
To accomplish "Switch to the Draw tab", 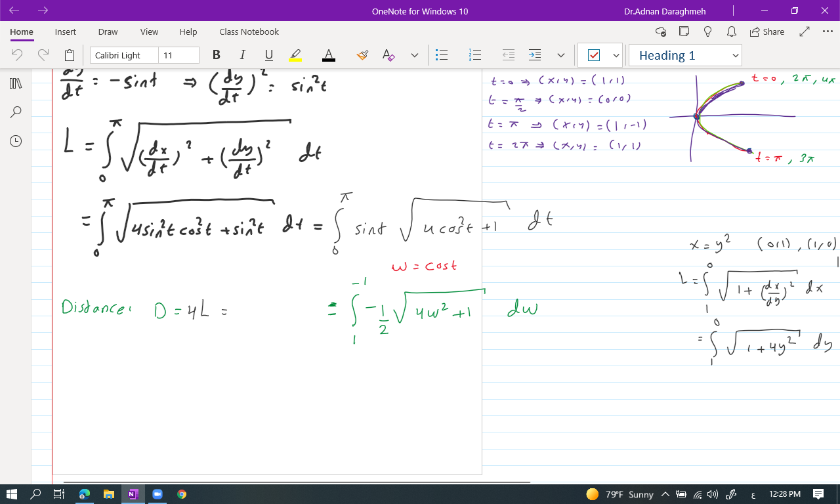I will (x=108, y=31).
